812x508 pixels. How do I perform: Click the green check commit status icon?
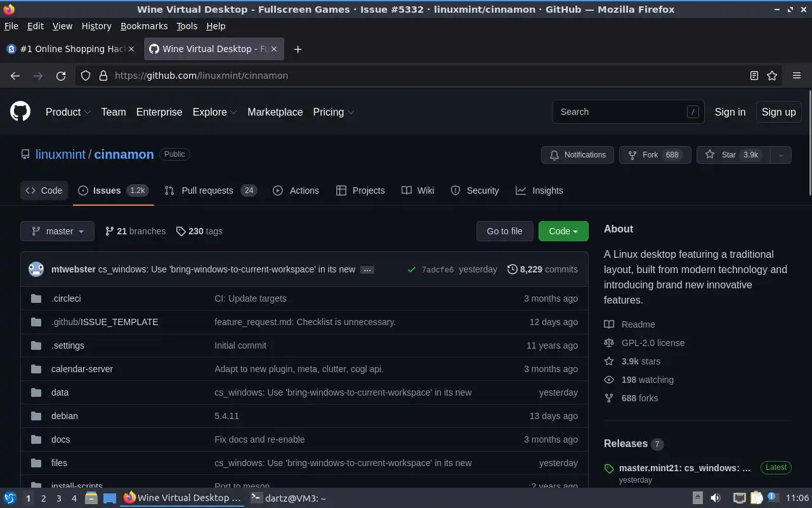pyautogui.click(x=412, y=269)
